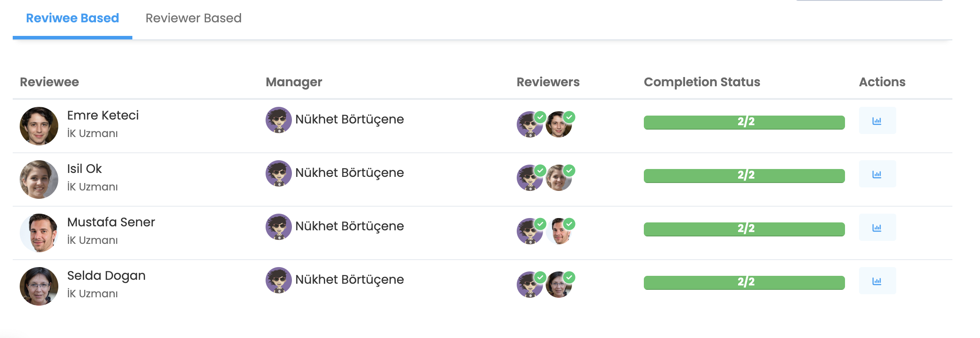Viewport: 980px width, 338px height.
Task: Switch to the Reviewer Based tab
Action: point(193,18)
